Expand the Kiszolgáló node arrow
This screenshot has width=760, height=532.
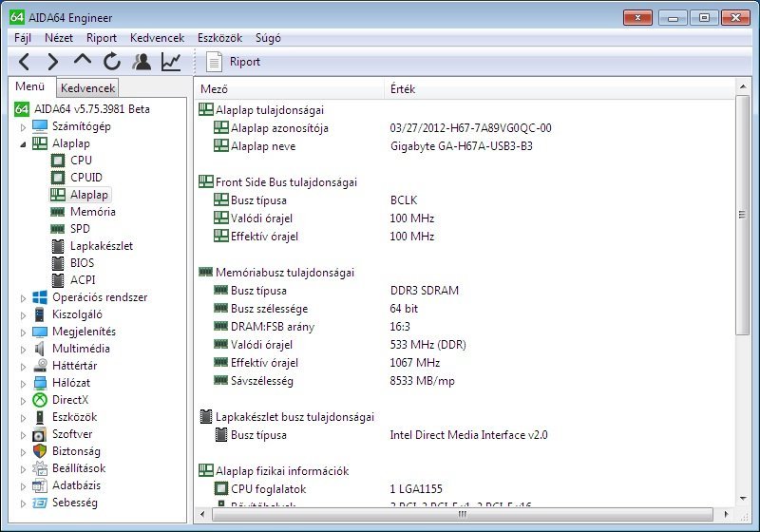click(23, 315)
